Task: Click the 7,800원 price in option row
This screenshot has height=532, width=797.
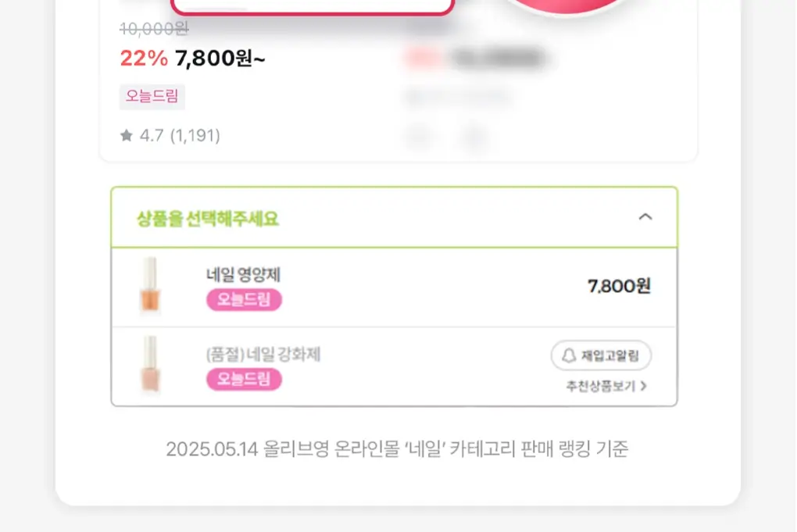Action: click(619, 286)
